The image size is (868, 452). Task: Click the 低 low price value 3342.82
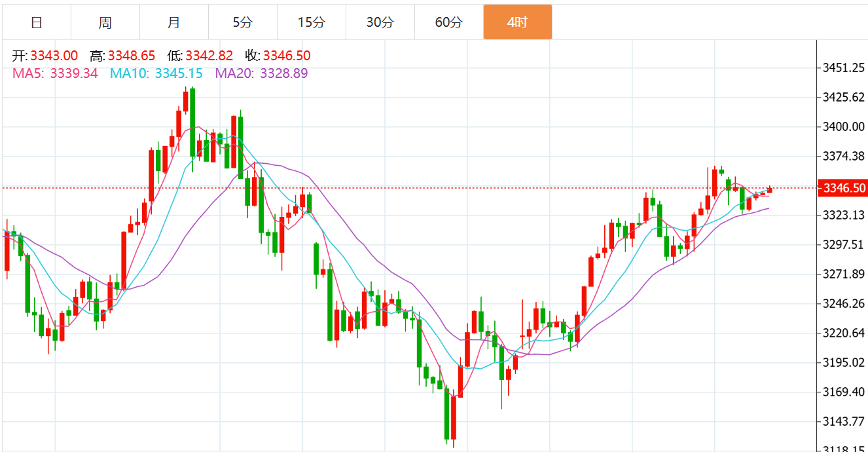[x=209, y=56]
